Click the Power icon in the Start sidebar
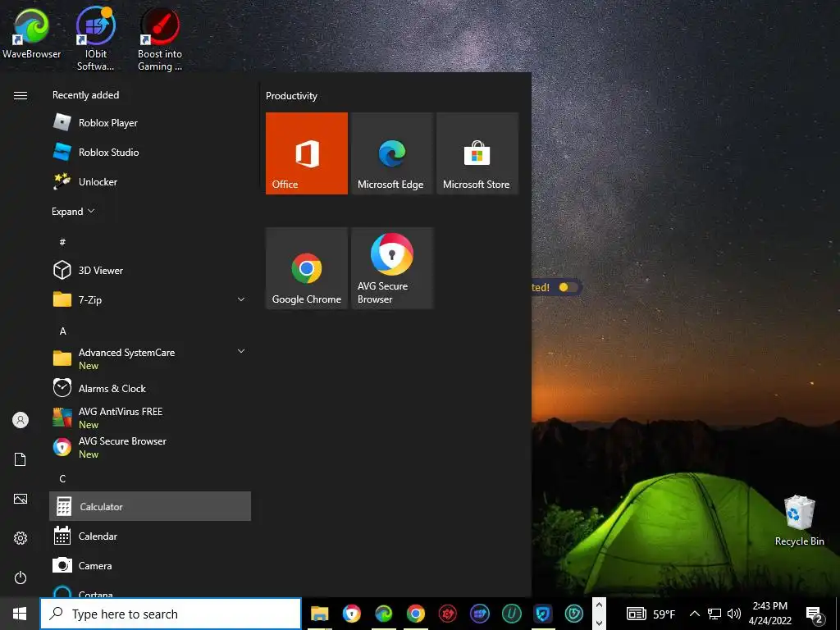Viewport: 840px width, 630px height. point(21,577)
